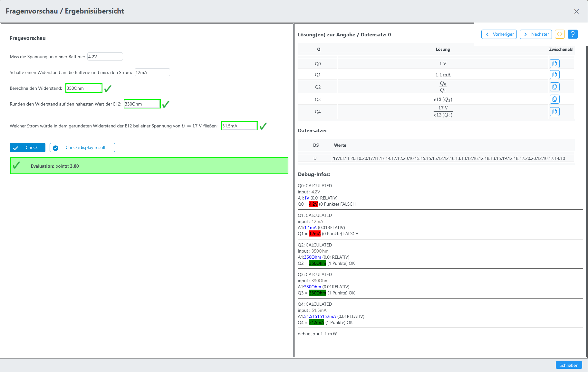Open the help question mark button
Screen dimensions: 588x372
click(x=573, y=34)
